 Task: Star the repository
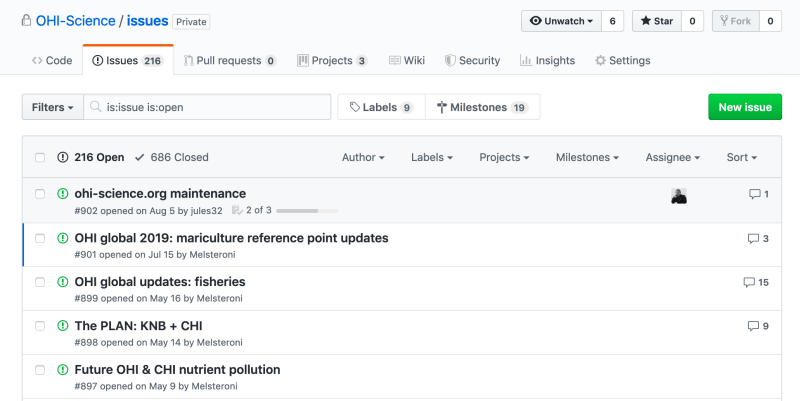[657, 21]
